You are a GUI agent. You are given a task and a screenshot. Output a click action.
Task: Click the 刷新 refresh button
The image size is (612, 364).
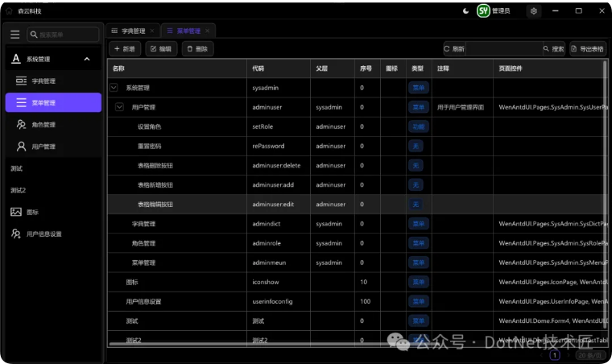click(x=454, y=49)
